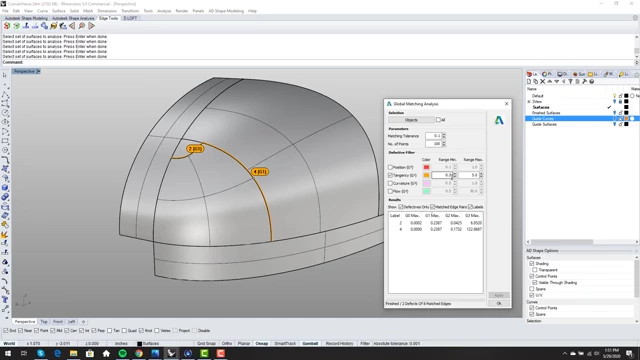Click the right-pointing triangle icon in Edge Tools toolbar
This screenshot has height=360, width=640.
tap(91, 26)
